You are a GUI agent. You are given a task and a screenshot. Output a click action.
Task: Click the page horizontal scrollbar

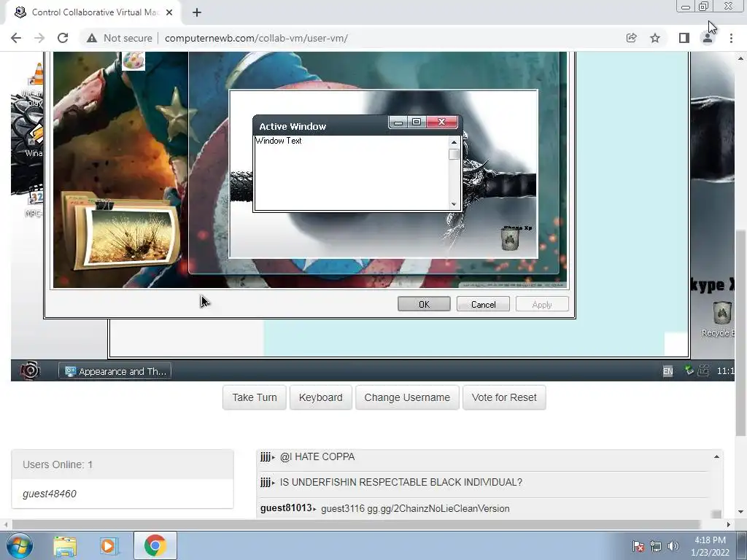[x=356, y=524]
